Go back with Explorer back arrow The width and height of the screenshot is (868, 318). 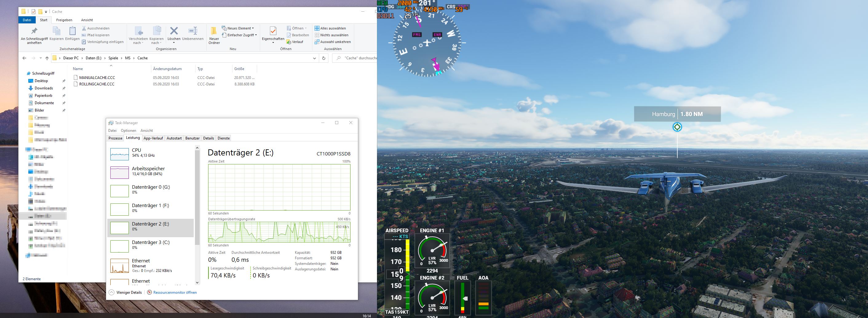tap(24, 58)
